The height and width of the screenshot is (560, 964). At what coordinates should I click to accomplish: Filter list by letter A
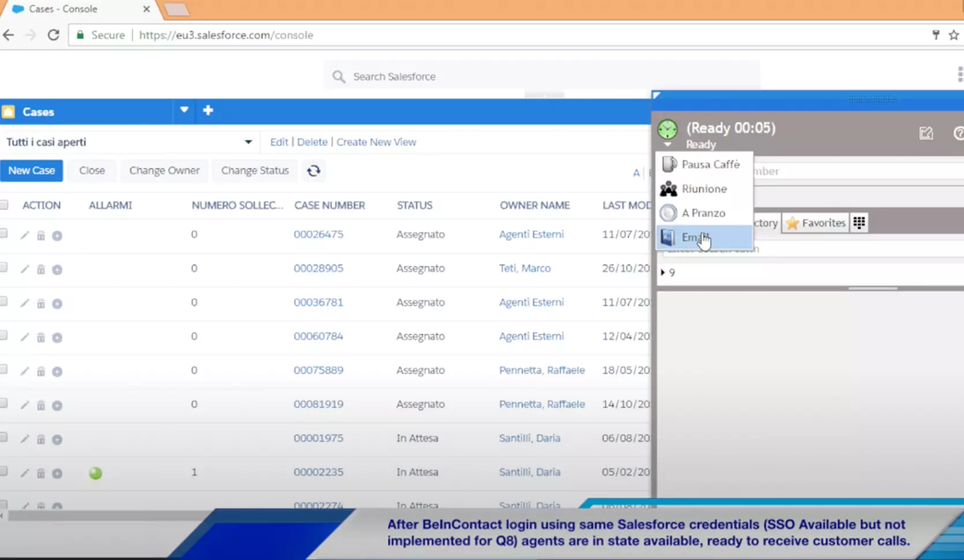coord(636,173)
